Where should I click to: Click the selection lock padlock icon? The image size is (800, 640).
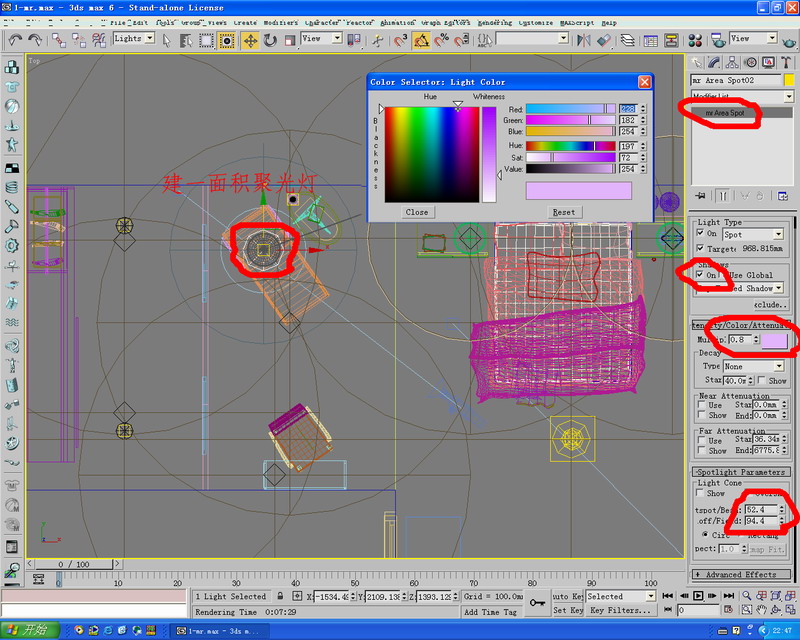[281, 597]
